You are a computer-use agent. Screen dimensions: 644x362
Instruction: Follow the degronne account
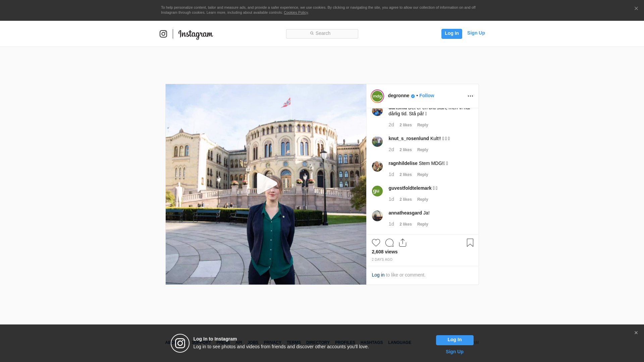(x=427, y=96)
